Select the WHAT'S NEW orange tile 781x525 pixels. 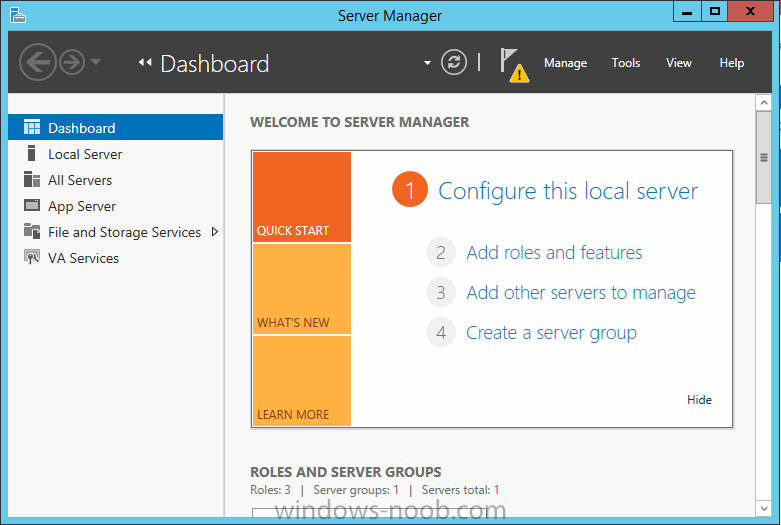(x=302, y=289)
